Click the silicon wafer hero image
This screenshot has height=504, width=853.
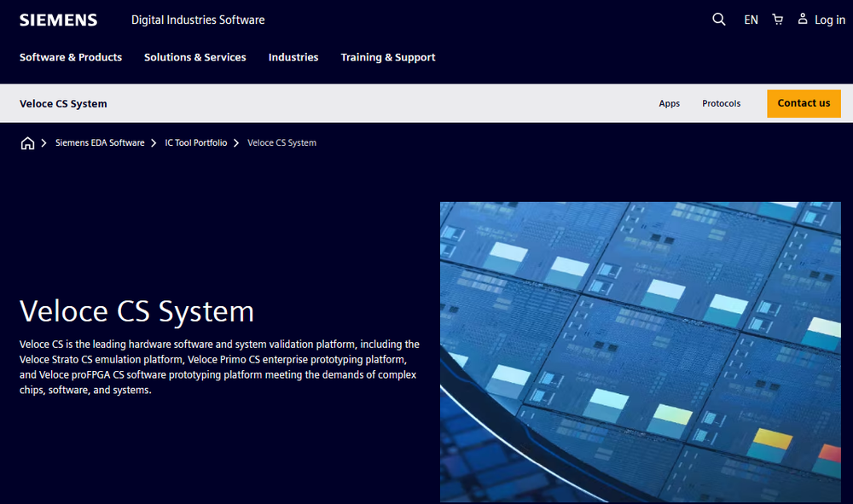[641, 351]
